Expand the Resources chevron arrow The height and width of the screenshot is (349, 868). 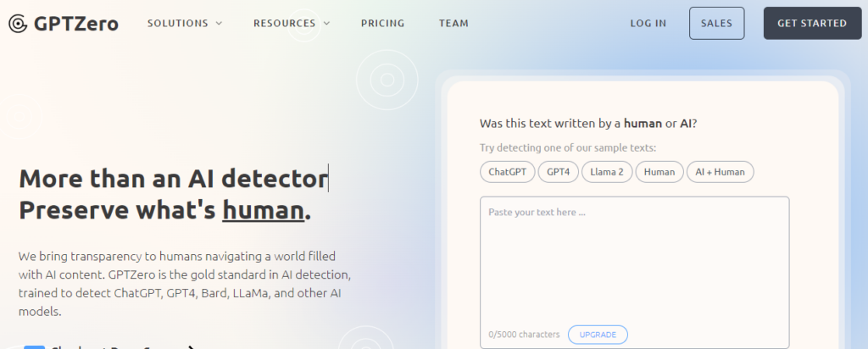(326, 23)
